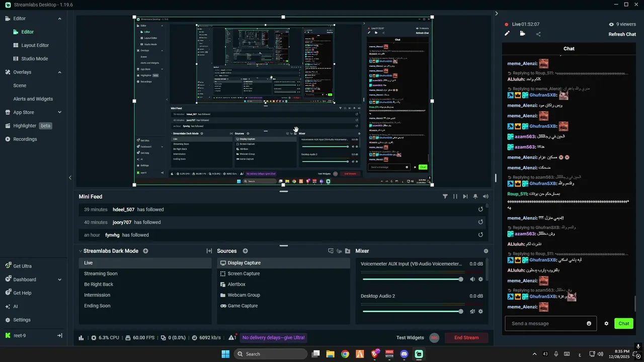Select the Screen Capture source
This screenshot has width=644, height=362.
(283, 274)
